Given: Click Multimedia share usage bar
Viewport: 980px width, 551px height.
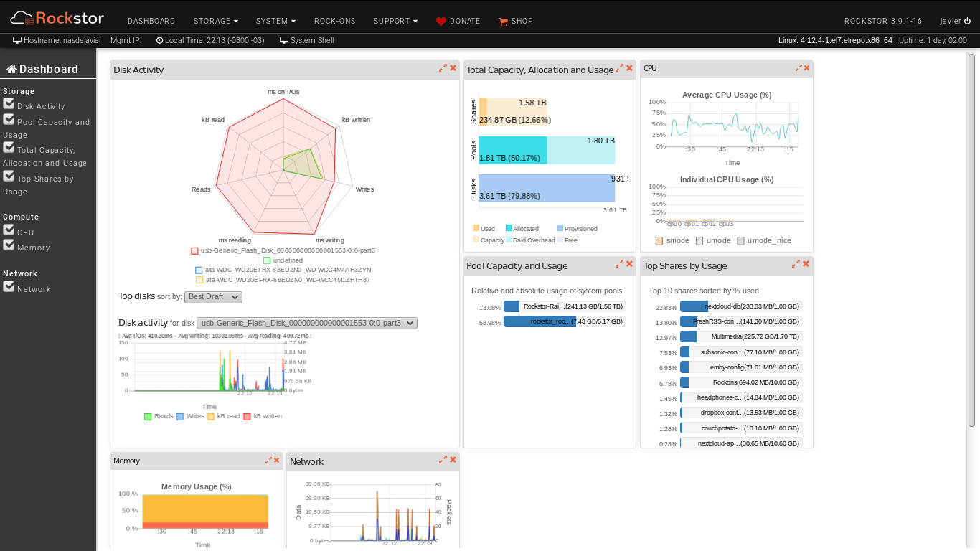Looking at the screenshot, I should point(741,336).
